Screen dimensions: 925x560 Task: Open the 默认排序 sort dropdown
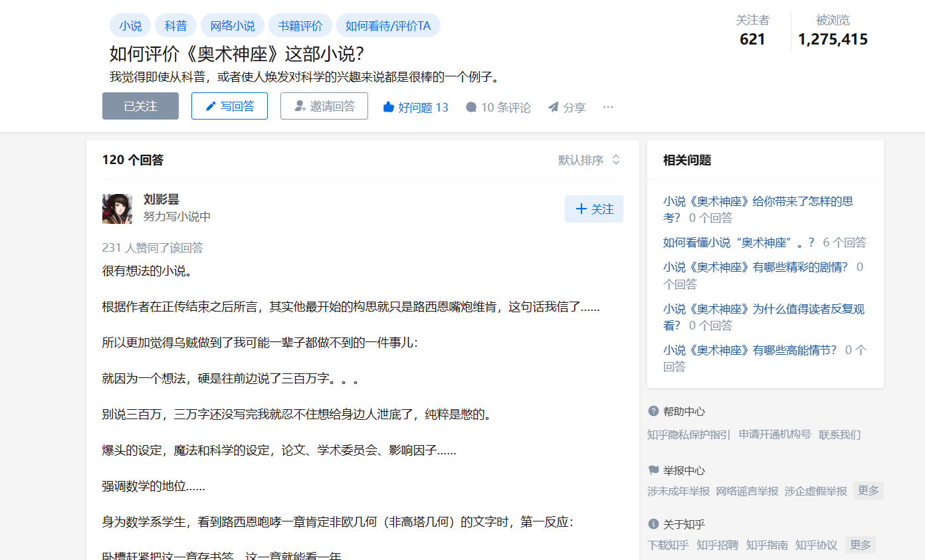[589, 160]
